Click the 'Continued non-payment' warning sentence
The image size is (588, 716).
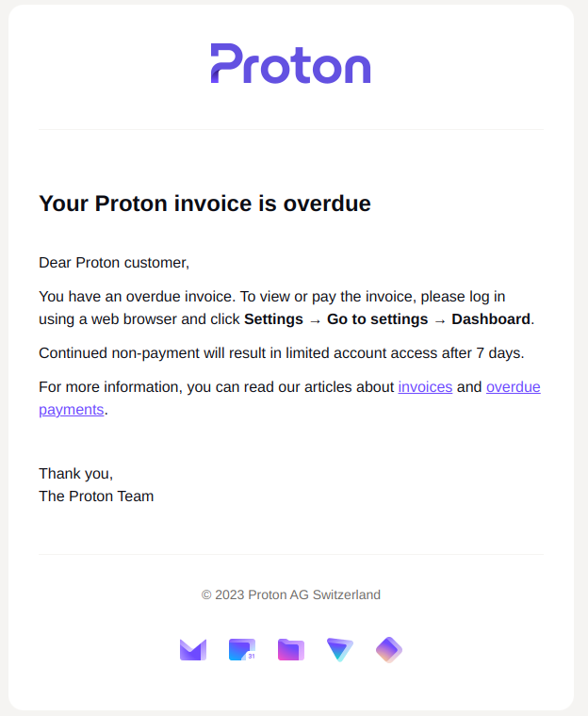281,353
